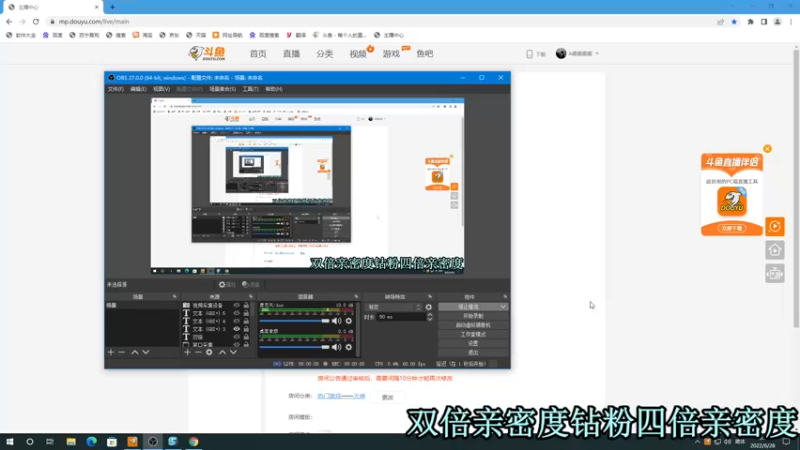Pop out the 转场特效 dock panel
Viewport: 800px width, 450px height.
click(x=430, y=296)
